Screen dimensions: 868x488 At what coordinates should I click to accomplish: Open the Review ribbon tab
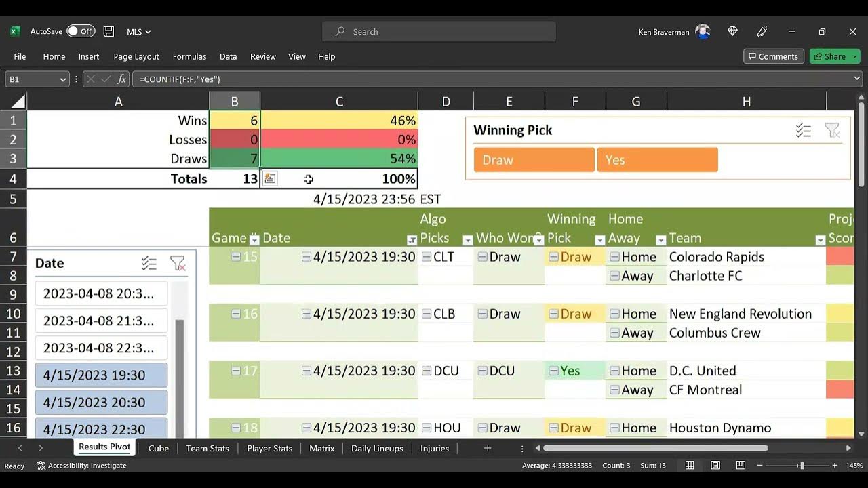263,57
